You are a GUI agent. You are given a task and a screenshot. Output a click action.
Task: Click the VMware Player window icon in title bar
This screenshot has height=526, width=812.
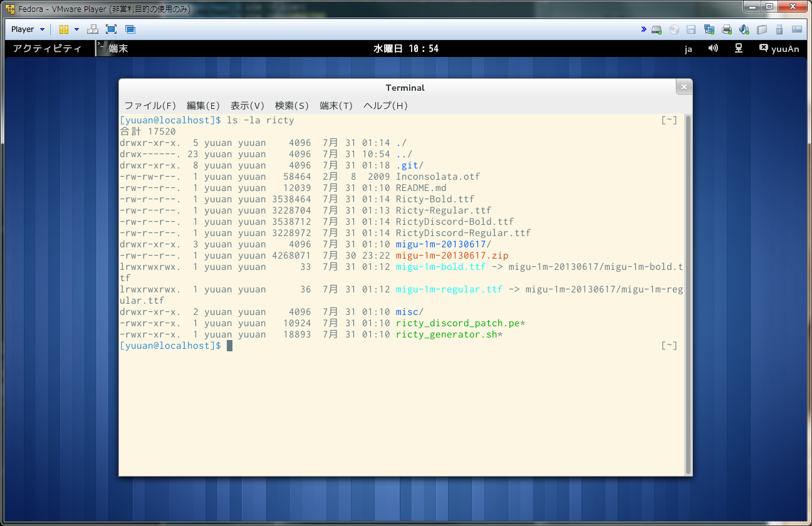11,8
